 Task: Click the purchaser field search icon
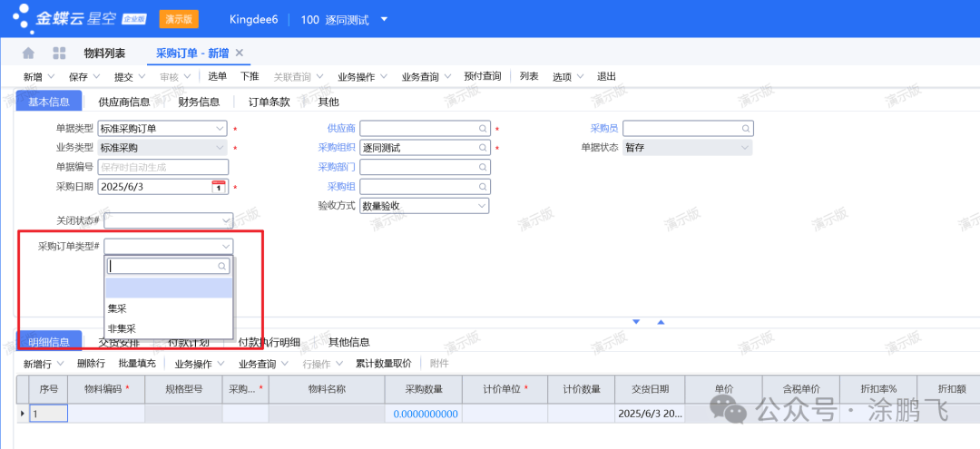coord(746,129)
